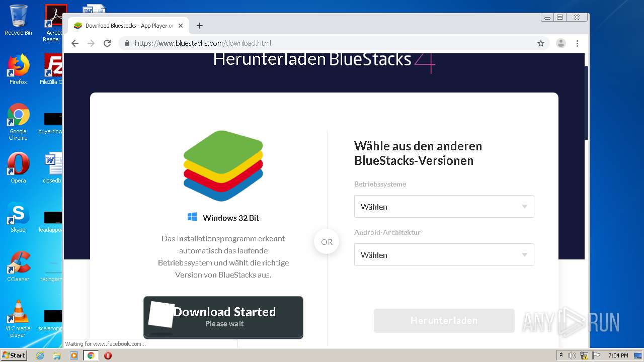Click the BlueStacks stacked layers logo
The image size is (644, 362).
pyautogui.click(x=223, y=166)
